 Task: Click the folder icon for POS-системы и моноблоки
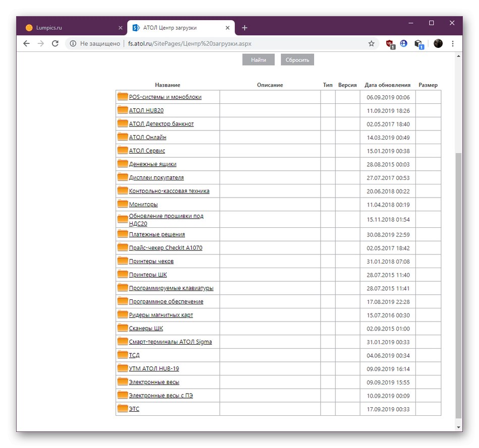(123, 96)
